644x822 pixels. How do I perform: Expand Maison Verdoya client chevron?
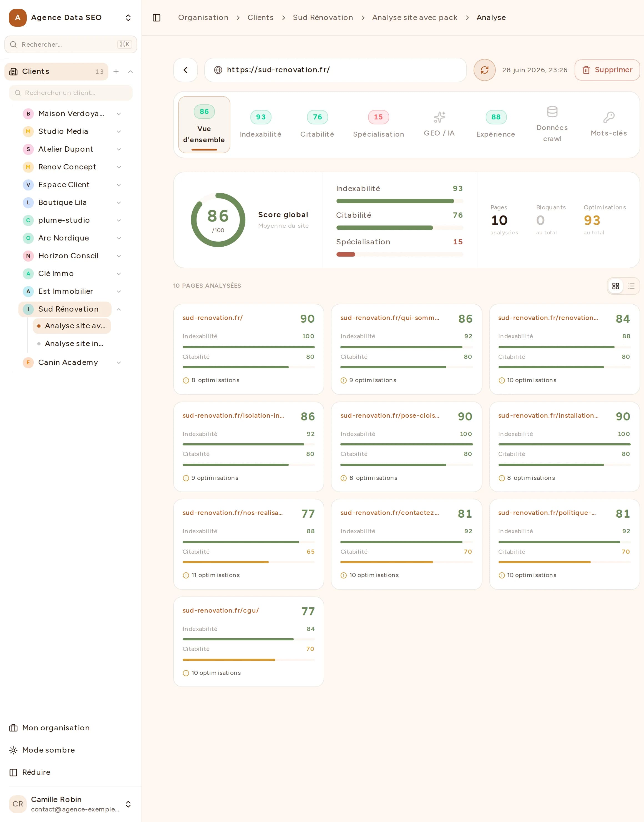pyautogui.click(x=119, y=114)
